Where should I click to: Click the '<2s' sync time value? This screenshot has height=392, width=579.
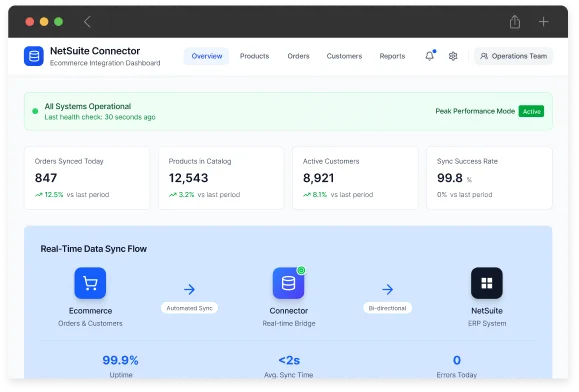[x=289, y=360]
